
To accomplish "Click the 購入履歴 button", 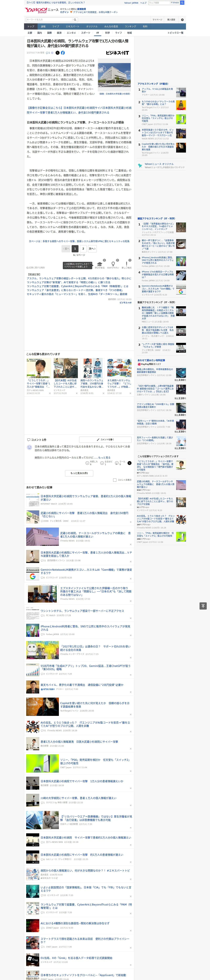I will pos(172,20).
